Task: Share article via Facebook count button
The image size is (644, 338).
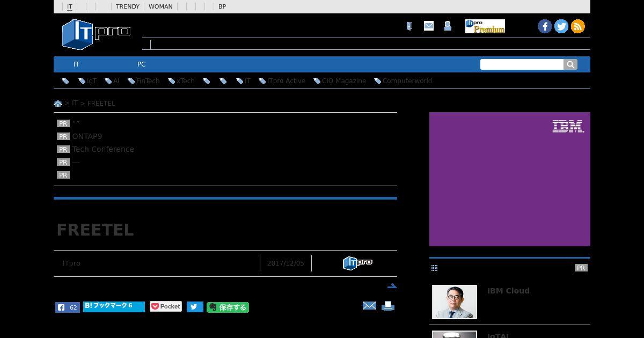Action: click(x=68, y=307)
